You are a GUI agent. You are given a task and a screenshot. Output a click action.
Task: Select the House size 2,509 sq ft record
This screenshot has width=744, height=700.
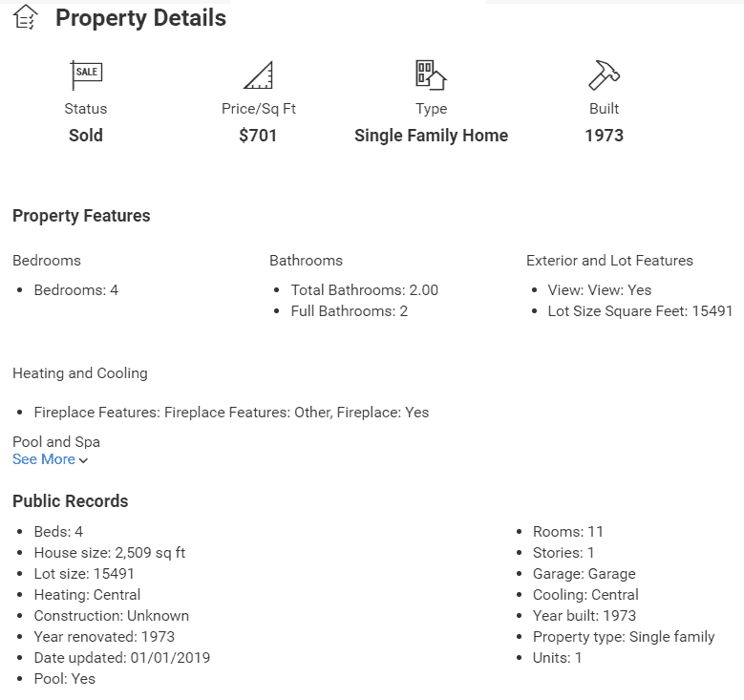110,553
